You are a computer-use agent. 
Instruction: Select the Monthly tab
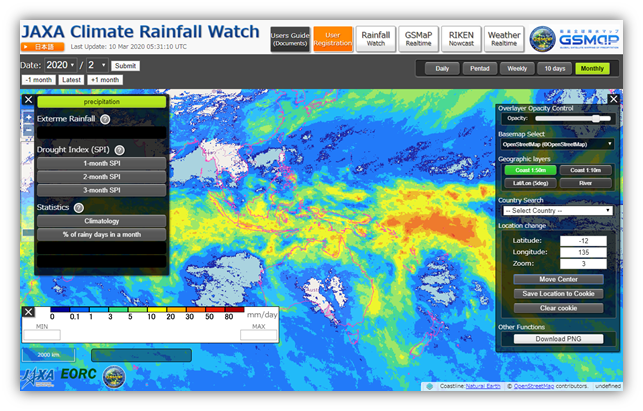(x=593, y=68)
